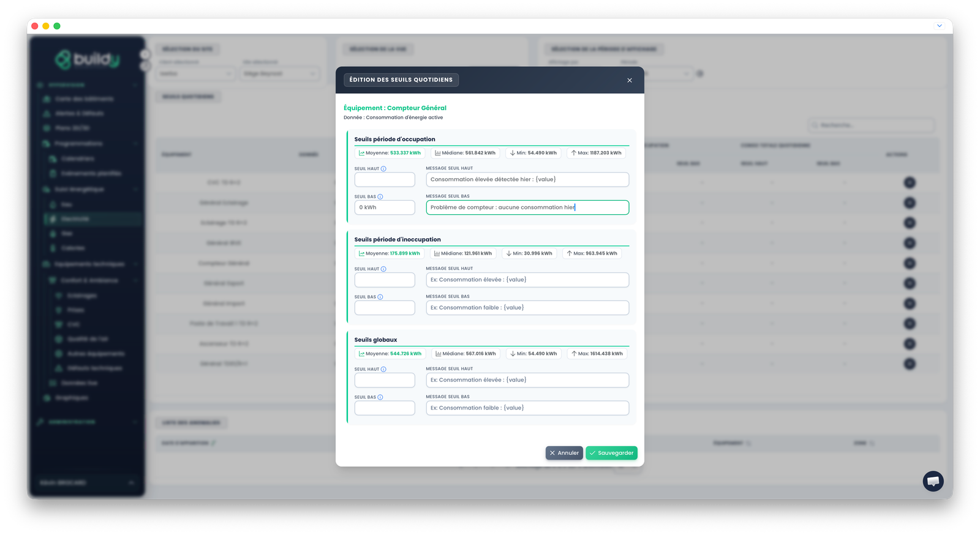Show info for Seuil haut in occupation section
The height and width of the screenshot is (535, 980).
pyautogui.click(x=383, y=169)
